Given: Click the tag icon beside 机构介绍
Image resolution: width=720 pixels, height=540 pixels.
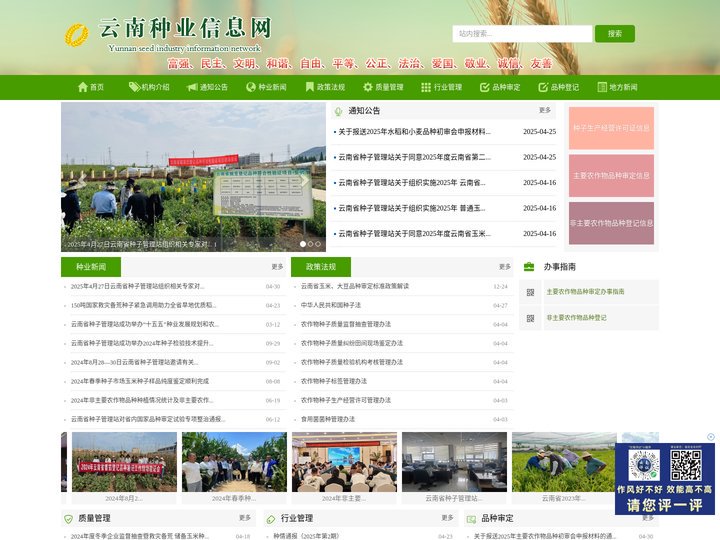Looking at the screenshot, I should pos(134,87).
